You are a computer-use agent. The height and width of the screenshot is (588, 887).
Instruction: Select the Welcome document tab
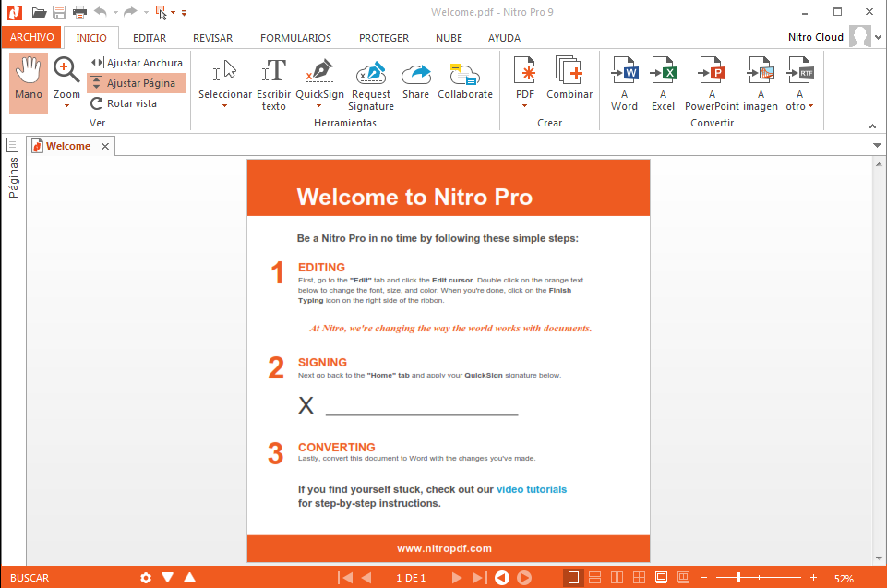(x=68, y=146)
